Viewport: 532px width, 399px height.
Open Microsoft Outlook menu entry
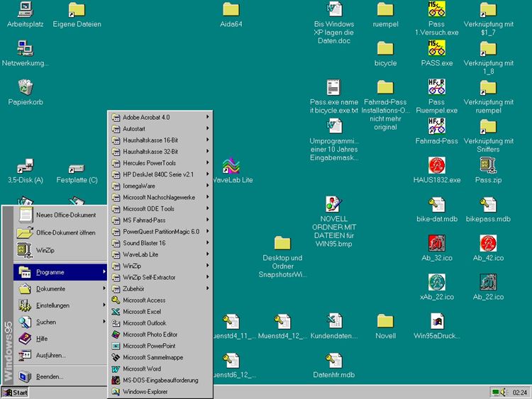[160, 323]
